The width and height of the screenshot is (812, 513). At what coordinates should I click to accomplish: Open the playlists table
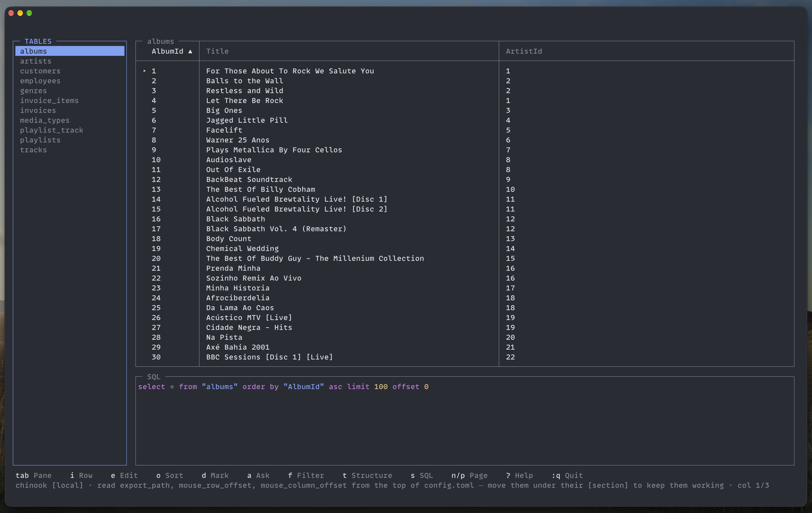click(x=40, y=140)
